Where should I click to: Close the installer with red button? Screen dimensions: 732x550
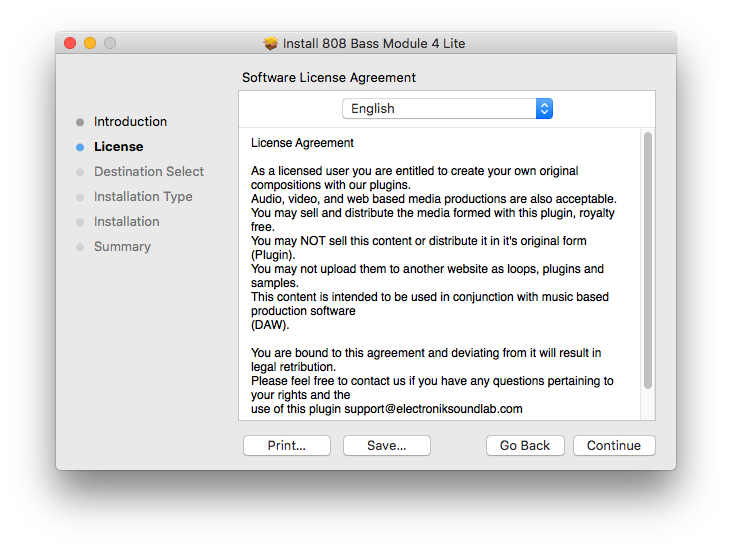coord(70,43)
